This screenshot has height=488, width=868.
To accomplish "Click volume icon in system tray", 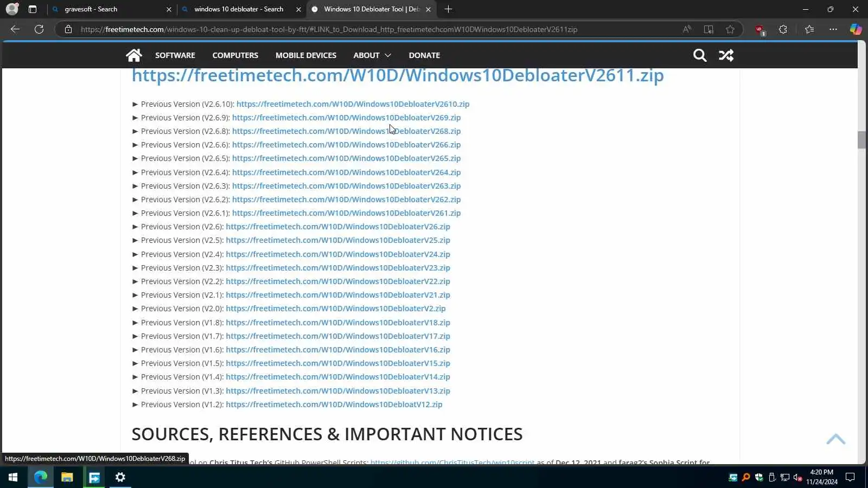I will (797, 477).
